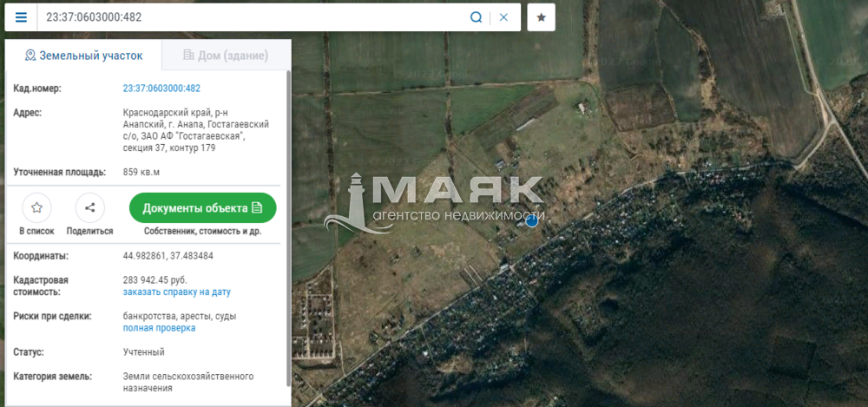The image size is (868, 407).
Task: Click the blue parcel marker on map
Action: tap(532, 221)
